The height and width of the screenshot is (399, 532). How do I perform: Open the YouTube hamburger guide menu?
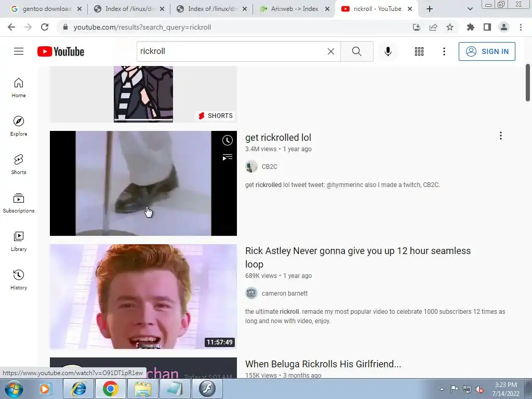point(19,51)
